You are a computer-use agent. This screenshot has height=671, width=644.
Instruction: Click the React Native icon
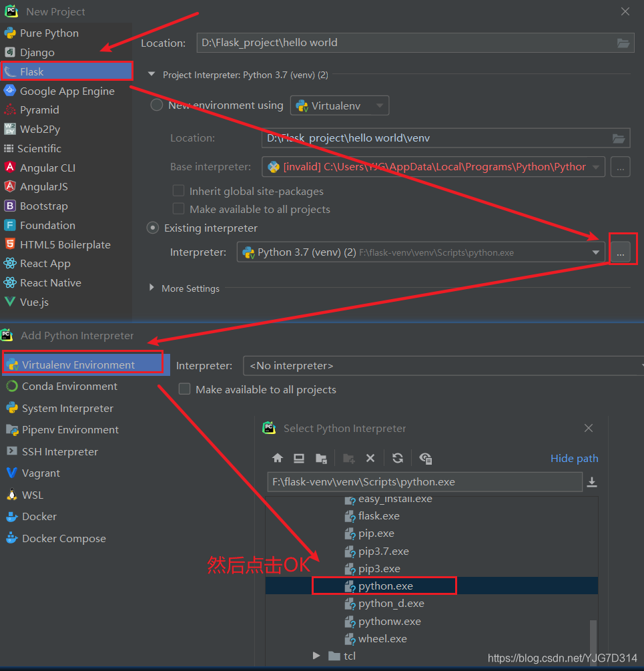coord(10,283)
